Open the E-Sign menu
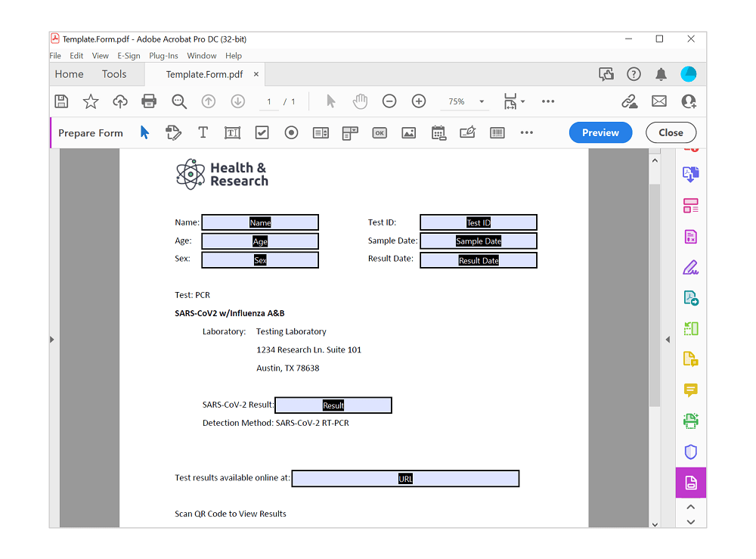Image resolution: width=756 pixels, height=559 pixels. coord(129,55)
